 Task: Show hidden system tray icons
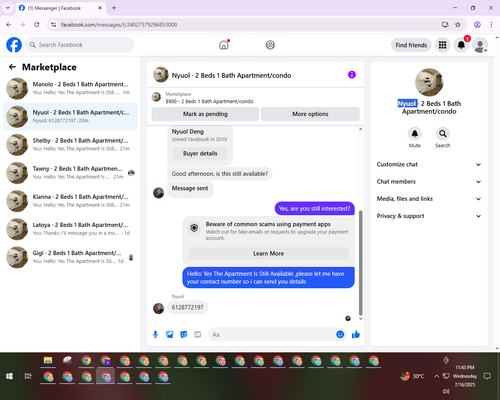point(436,376)
